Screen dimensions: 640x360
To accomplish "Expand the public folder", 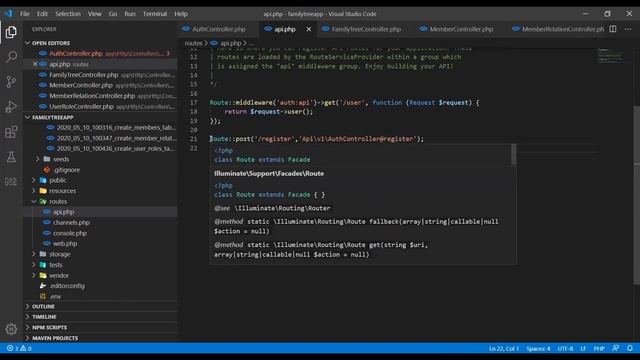I will (58, 180).
